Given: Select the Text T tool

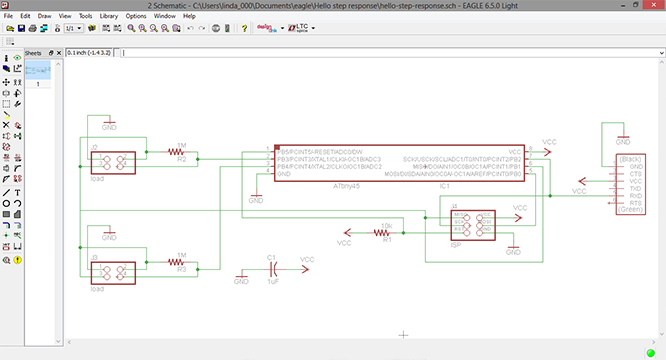Looking at the screenshot, I should pos(17,193).
